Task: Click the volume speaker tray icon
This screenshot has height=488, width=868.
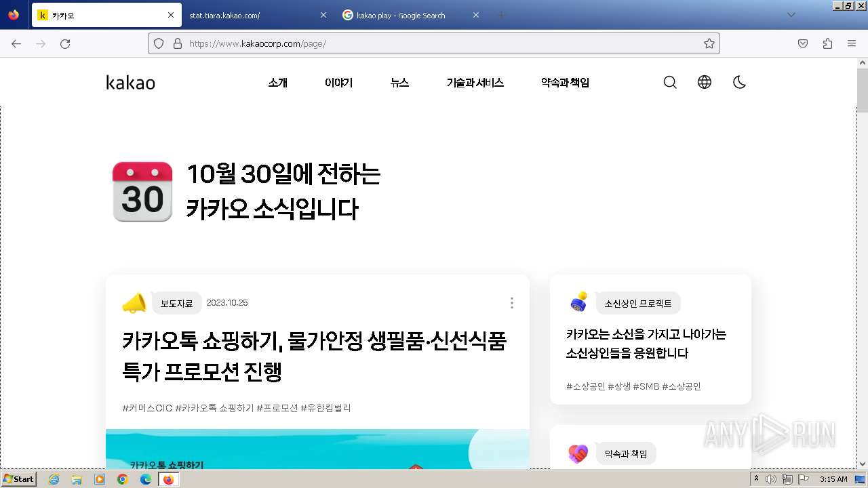Action: pyautogui.click(x=771, y=479)
